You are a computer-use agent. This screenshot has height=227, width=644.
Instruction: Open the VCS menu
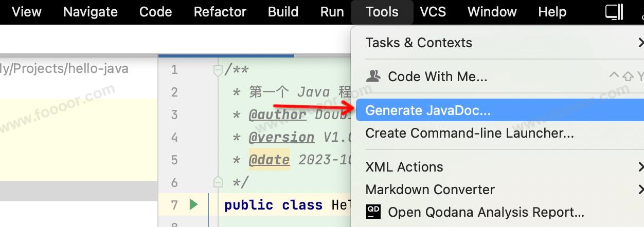[433, 12]
